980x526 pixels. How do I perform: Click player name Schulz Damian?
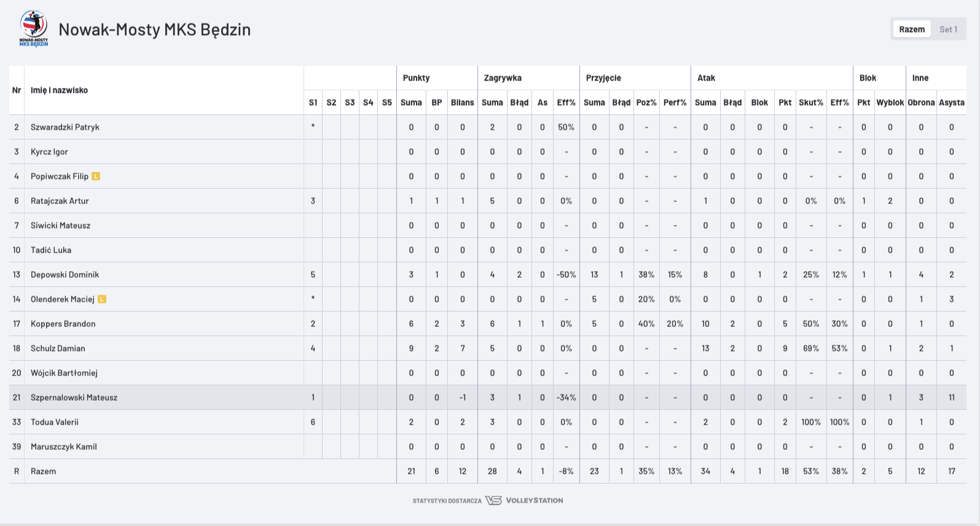click(58, 348)
